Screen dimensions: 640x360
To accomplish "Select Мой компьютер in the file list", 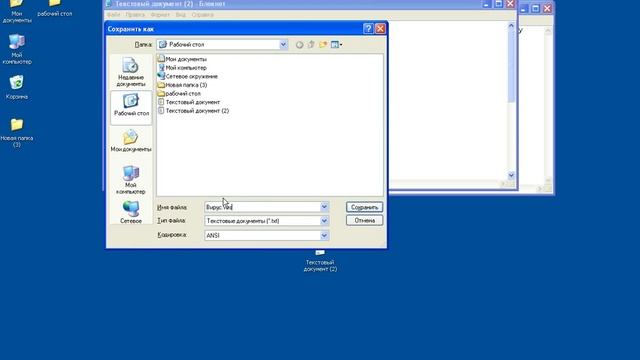I will [182, 68].
